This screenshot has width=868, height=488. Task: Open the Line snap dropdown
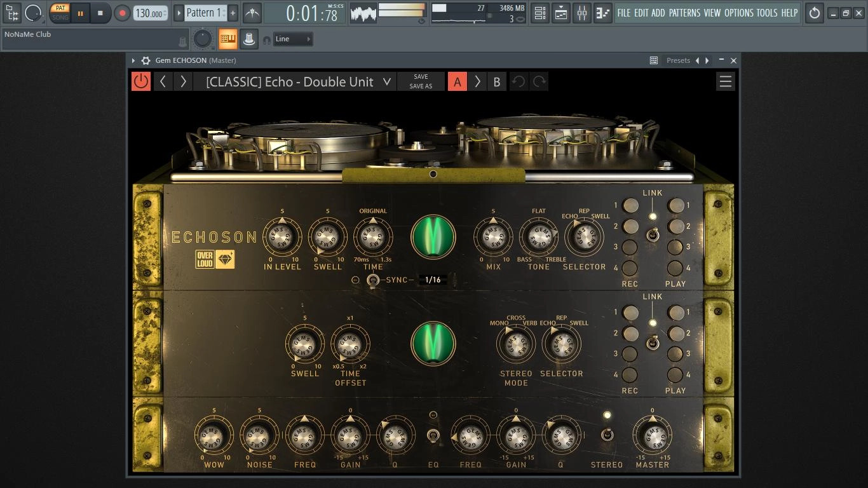(x=293, y=39)
